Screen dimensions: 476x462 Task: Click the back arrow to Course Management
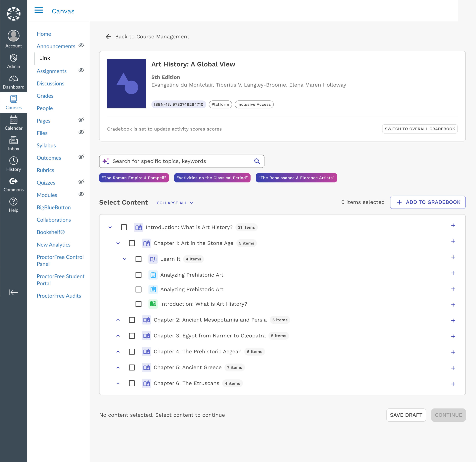click(108, 37)
